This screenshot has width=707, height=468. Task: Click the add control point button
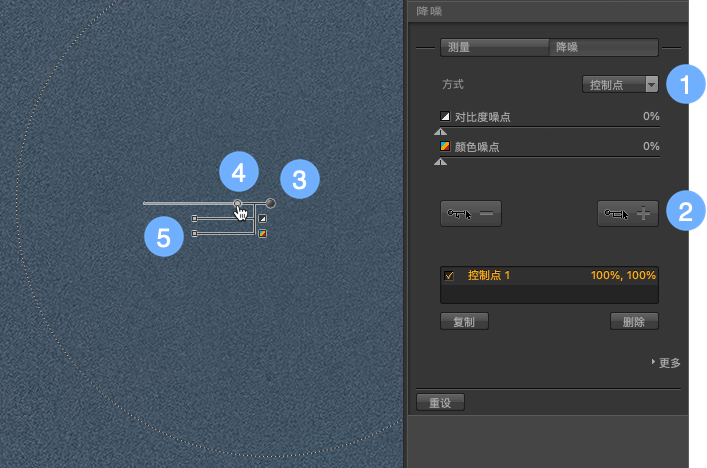pyautogui.click(x=628, y=214)
